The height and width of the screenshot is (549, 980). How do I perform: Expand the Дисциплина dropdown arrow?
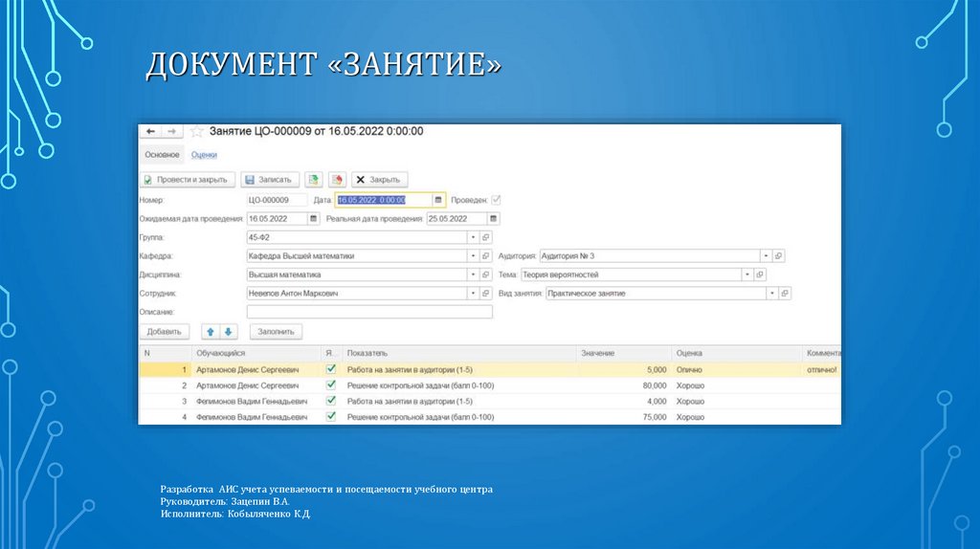pyautogui.click(x=473, y=274)
